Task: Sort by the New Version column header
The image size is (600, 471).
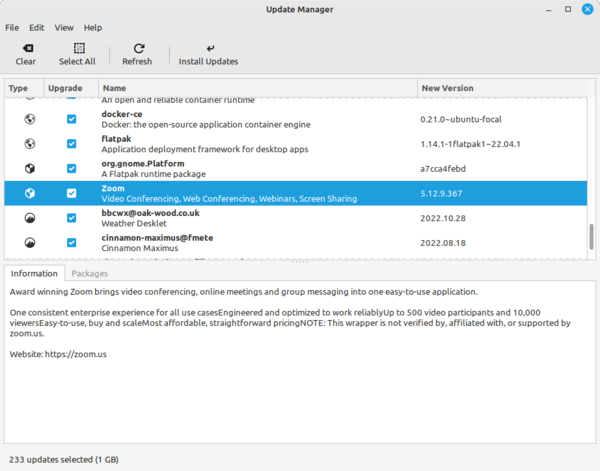Action: click(x=500, y=88)
